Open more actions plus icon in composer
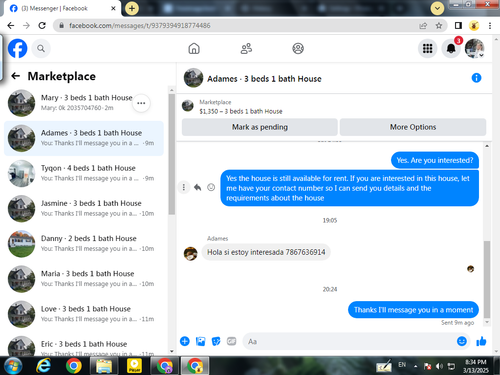The width and height of the screenshot is (500, 375). pos(185,341)
